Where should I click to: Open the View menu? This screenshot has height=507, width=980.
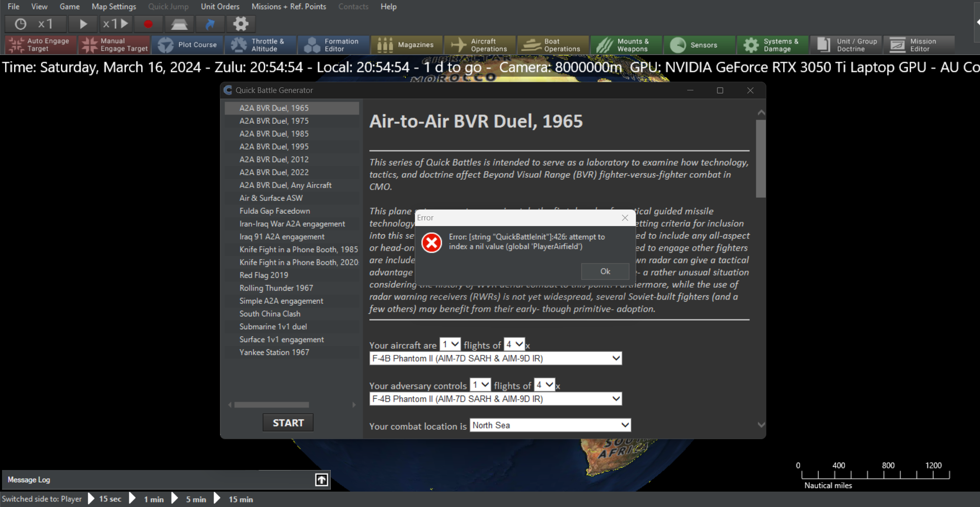tap(39, 7)
